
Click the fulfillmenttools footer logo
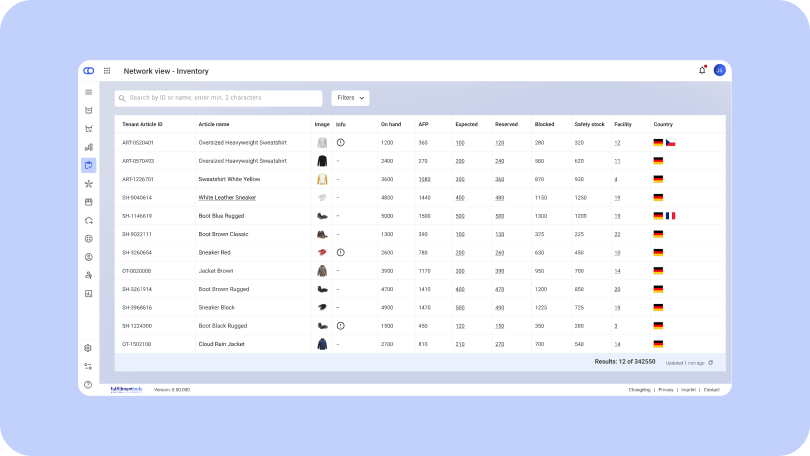tap(126, 389)
